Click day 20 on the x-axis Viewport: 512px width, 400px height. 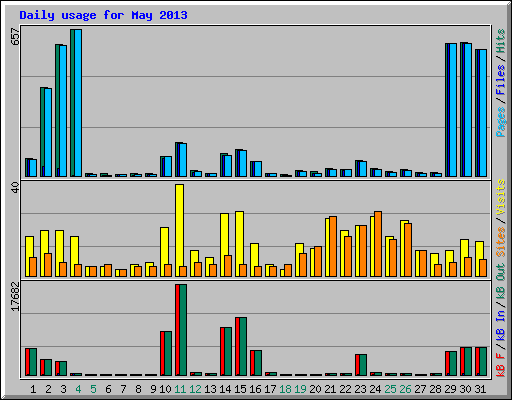(x=315, y=389)
